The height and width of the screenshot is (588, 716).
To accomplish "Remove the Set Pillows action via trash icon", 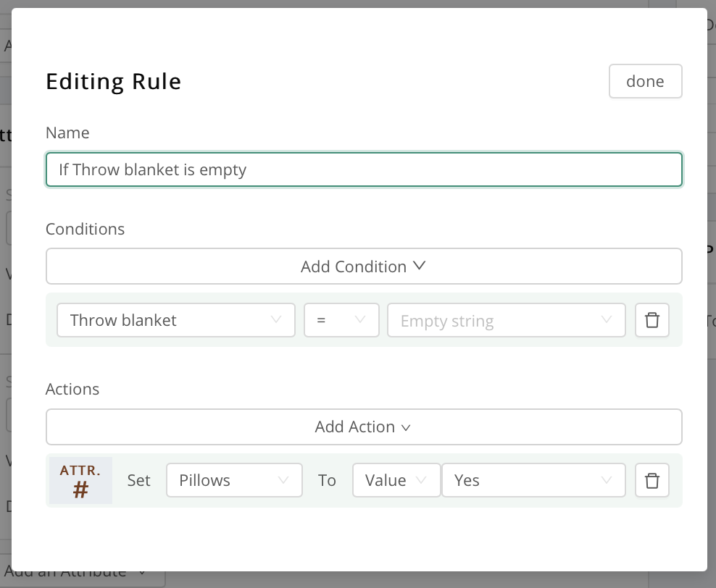I will click(x=652, y=480).
